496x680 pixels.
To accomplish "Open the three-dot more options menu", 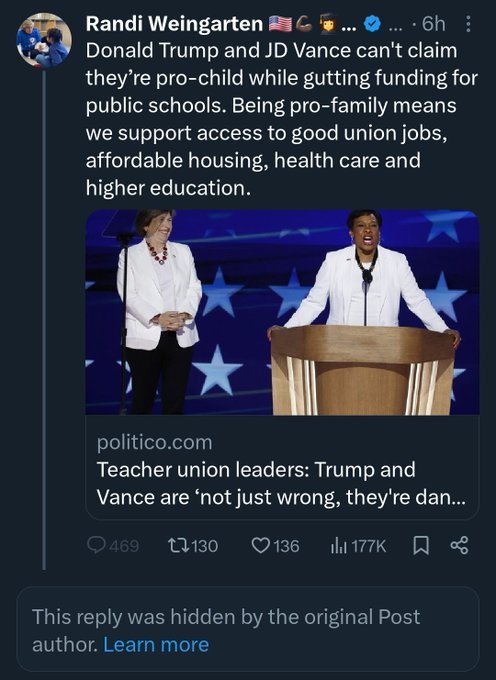I will (468, 24).
